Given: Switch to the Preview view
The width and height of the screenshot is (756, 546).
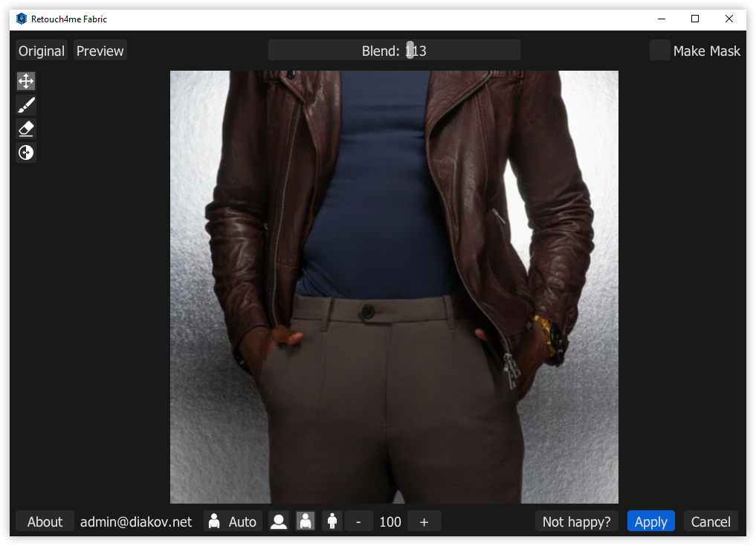Looking at the screenshot, I should click(100, 51).
